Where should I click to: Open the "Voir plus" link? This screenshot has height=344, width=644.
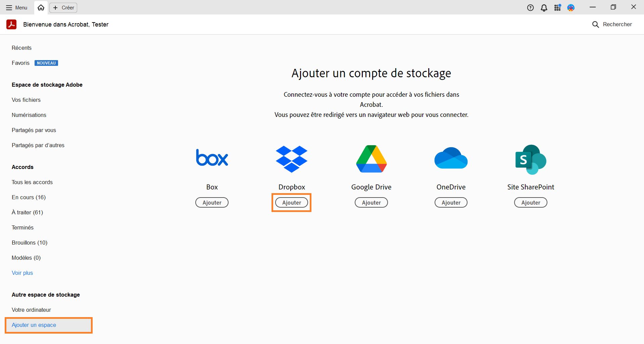(x=22, y=273)
